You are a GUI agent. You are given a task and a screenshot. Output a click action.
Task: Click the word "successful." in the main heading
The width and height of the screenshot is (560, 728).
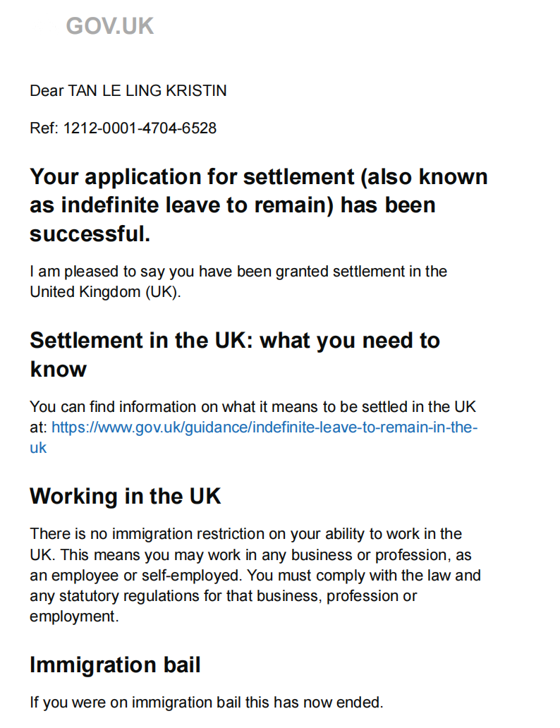pos(90,233)
